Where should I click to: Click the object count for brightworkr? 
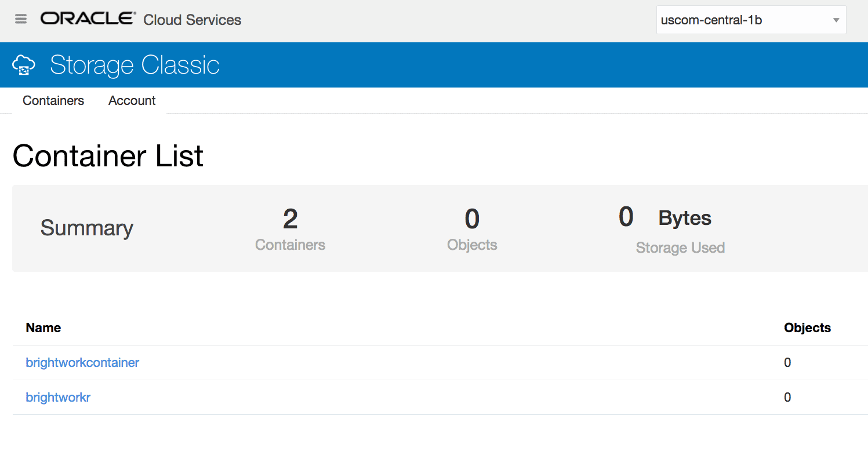[x=787, y=398]
